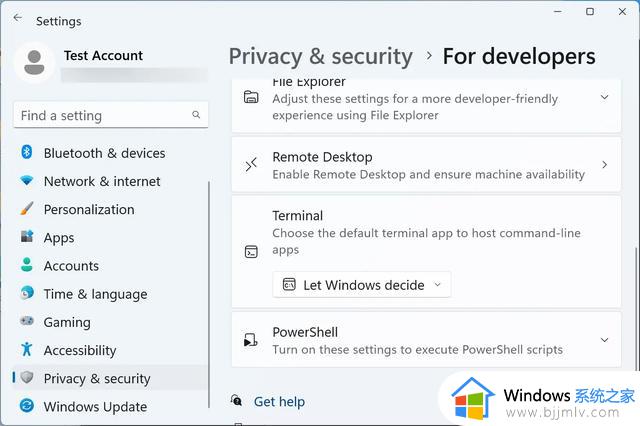Select Gaming in the sidebar
The image size is (640, 426).
tap(110, 322)
